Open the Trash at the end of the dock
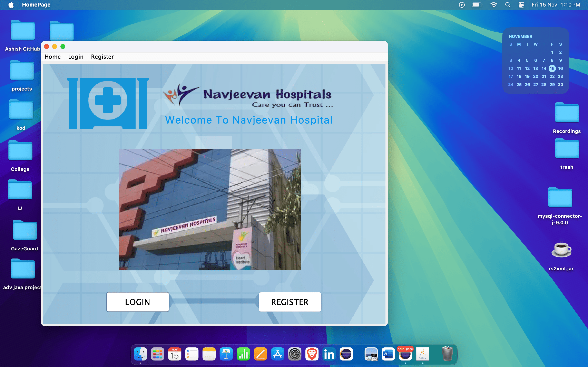 tap(447, 354)
